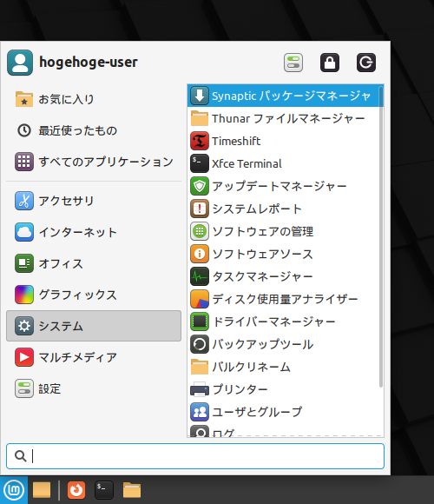The image size is (434, 504).
Task: Lock the screen with padlock icon
Action: point(330,63)
